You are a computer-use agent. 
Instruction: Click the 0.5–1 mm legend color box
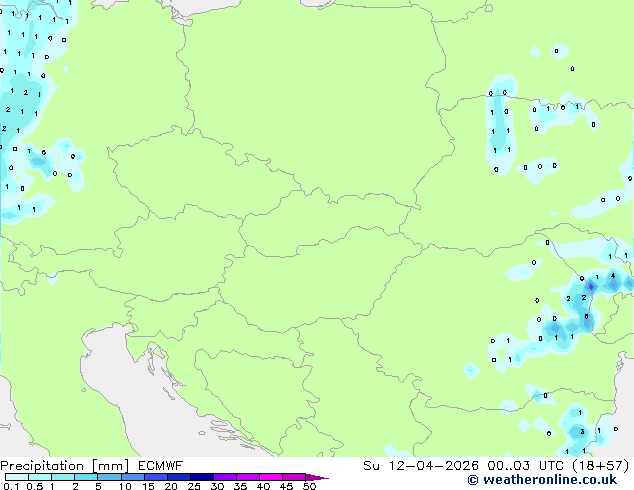point(40,477)
